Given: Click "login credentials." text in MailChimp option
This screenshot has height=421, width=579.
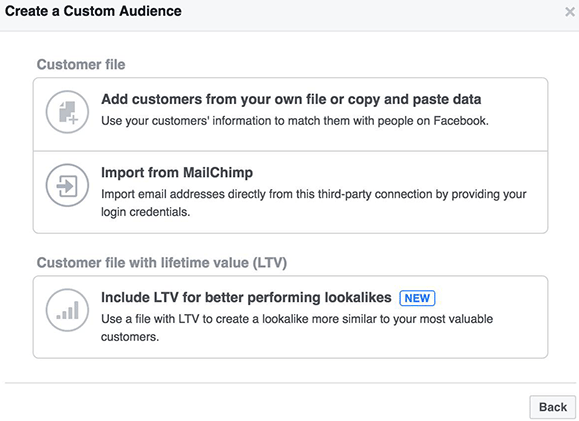Looking at the screenshot, I should click(x=145, y=212).
